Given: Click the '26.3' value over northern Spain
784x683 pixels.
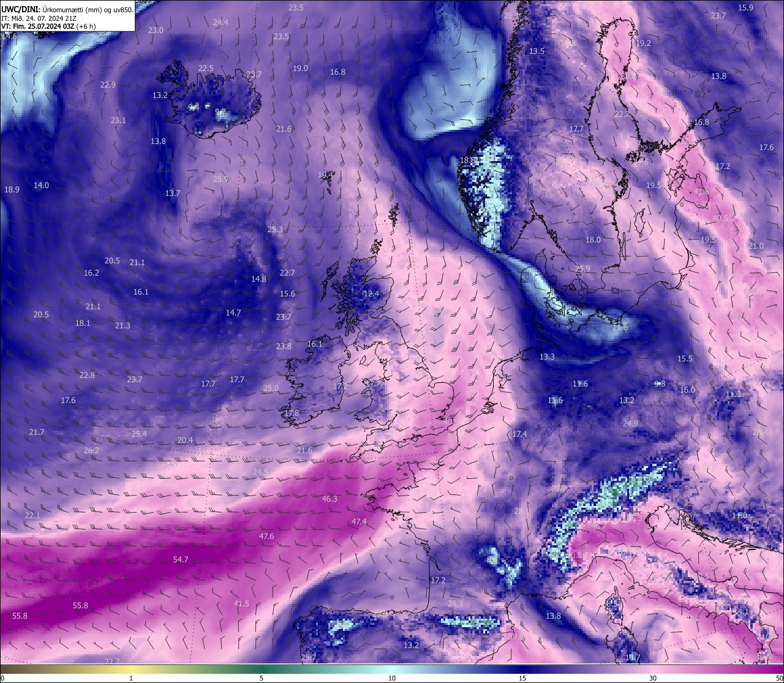Looking at the screenshot, I should (x=455, y=604).
